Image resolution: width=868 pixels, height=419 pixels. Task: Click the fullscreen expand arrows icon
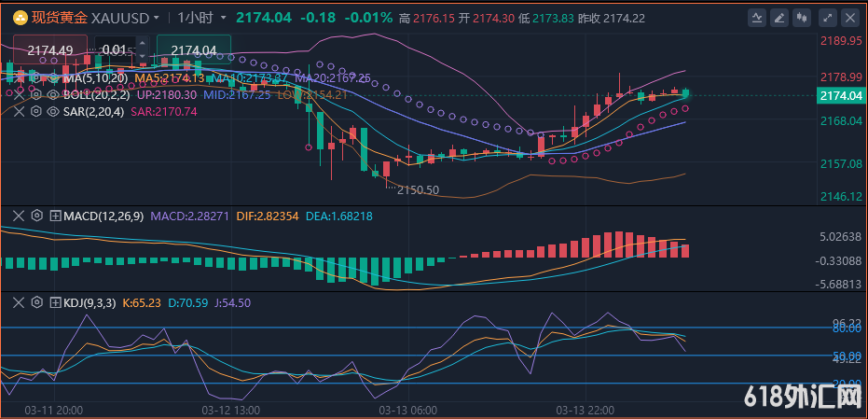[827, 18]
